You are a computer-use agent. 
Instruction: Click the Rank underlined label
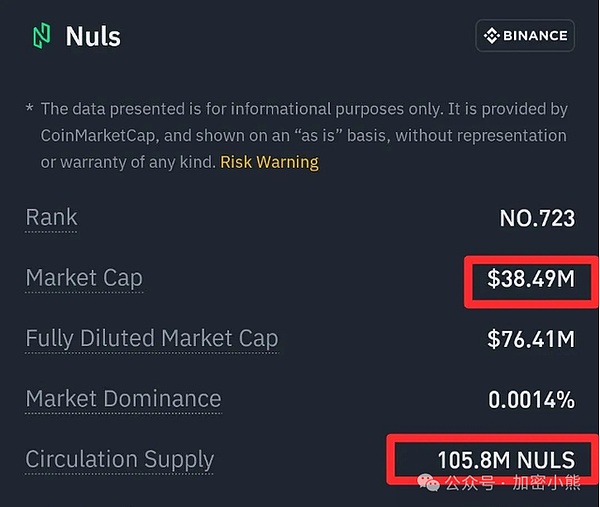pyautogui.click(x=51, y=218)
